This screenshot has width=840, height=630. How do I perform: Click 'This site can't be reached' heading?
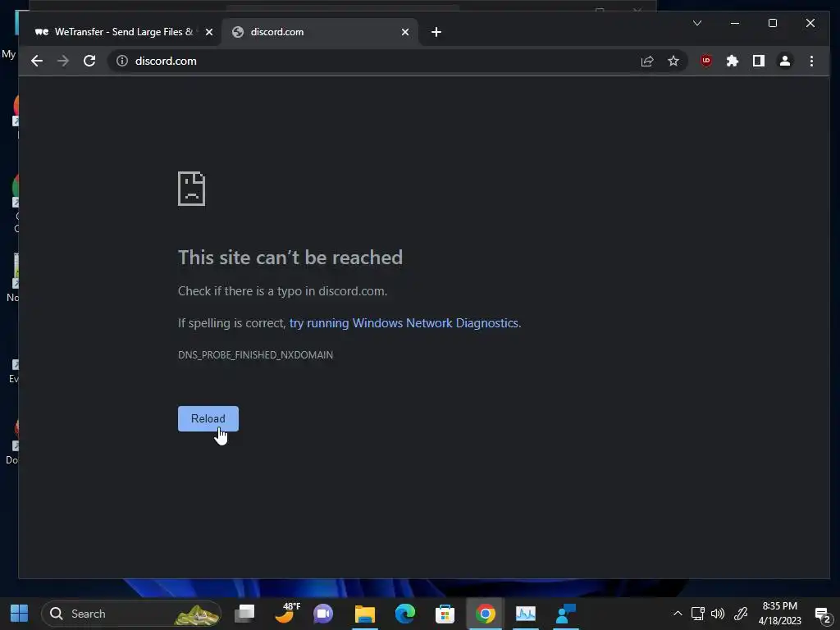[290, 258]
